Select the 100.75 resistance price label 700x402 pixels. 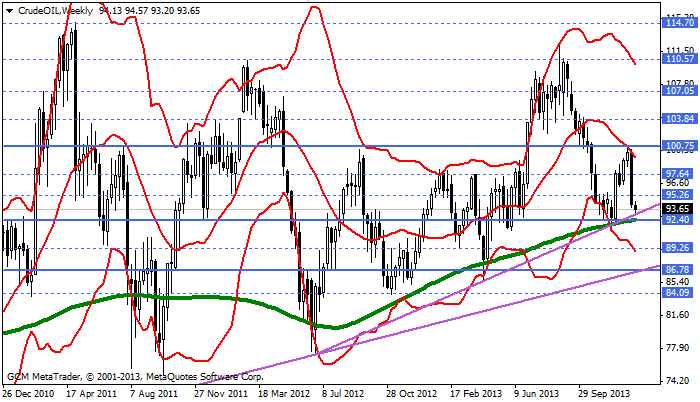click(x=679, y=146)
